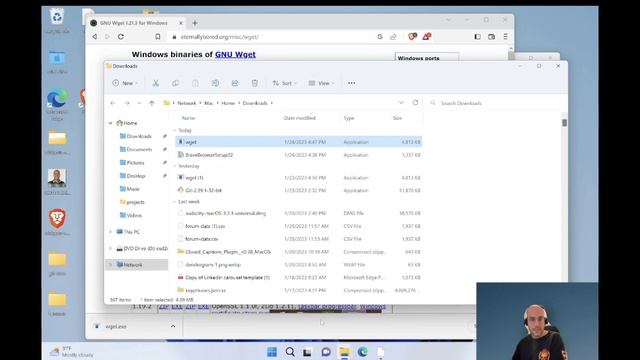Reload the page in Brave browser

coord(121,37)
